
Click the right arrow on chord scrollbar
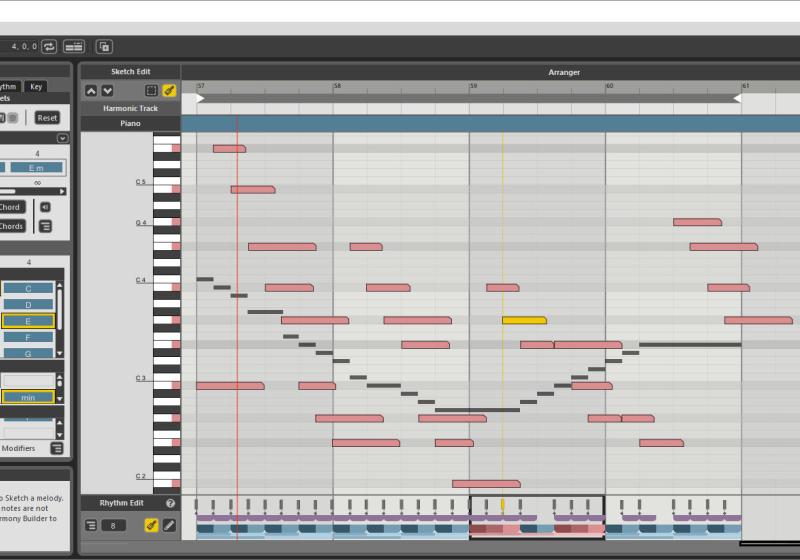(x=62, y=191)
